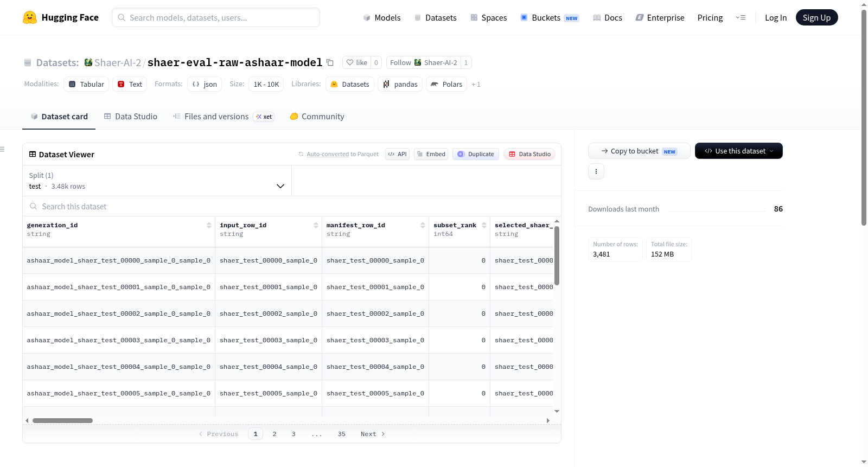Click the Sign Up button
The width and height of the screenshot is (868, 467).
tap(816, 17)
